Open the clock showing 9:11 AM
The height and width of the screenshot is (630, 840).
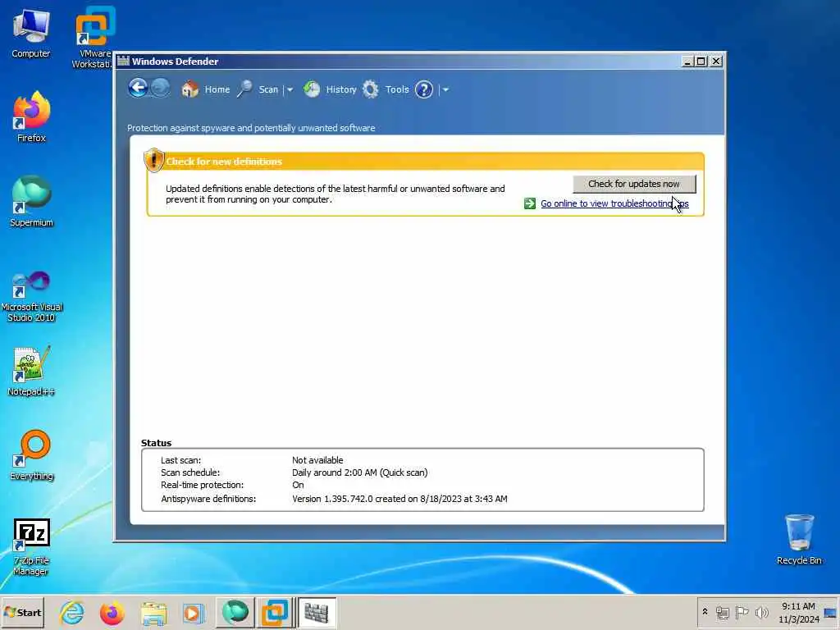coord(798,612)
